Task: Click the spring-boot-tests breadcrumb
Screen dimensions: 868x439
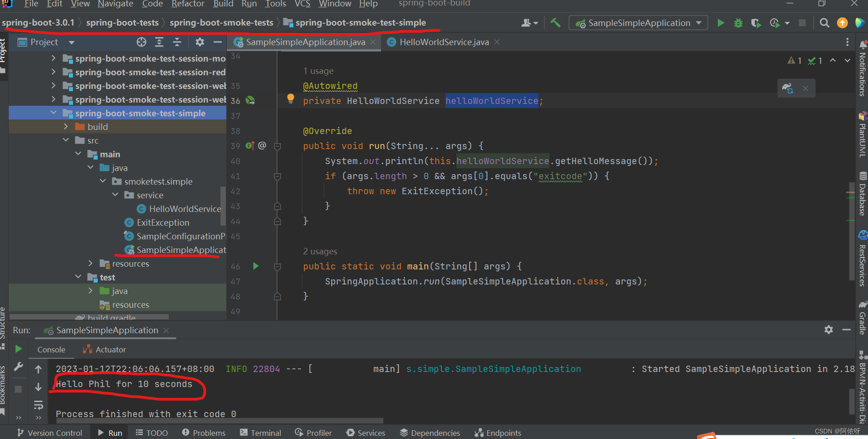Action: (x=122, y=22)
